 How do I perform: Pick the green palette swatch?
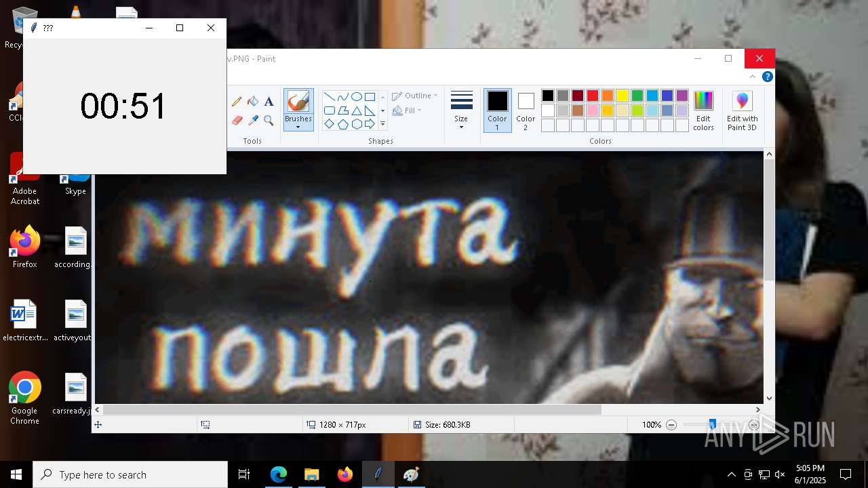pos(637,96)
